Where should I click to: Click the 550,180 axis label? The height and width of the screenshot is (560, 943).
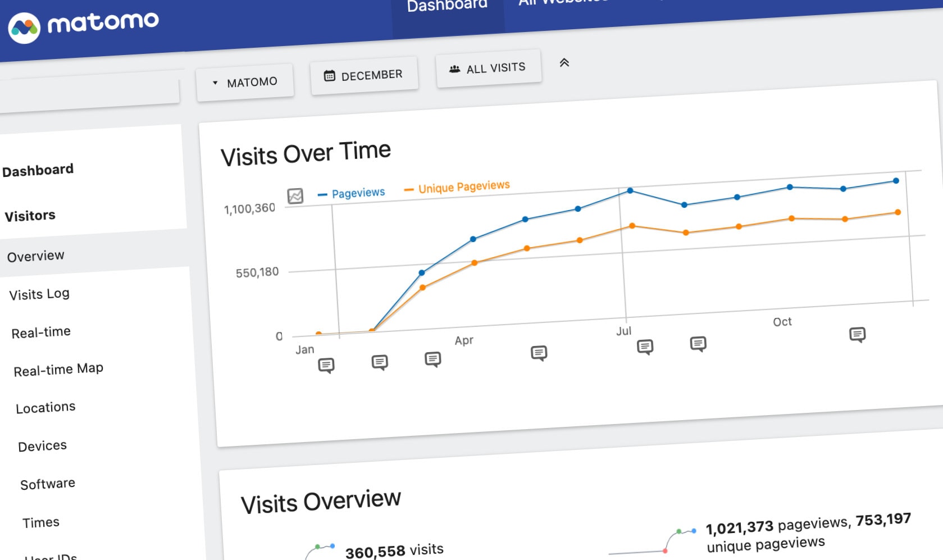tap(257, 272)
